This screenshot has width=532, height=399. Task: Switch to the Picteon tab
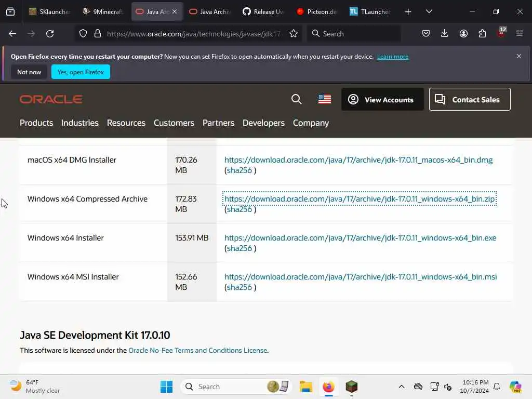pyautogui.click(x=317, y=11)
